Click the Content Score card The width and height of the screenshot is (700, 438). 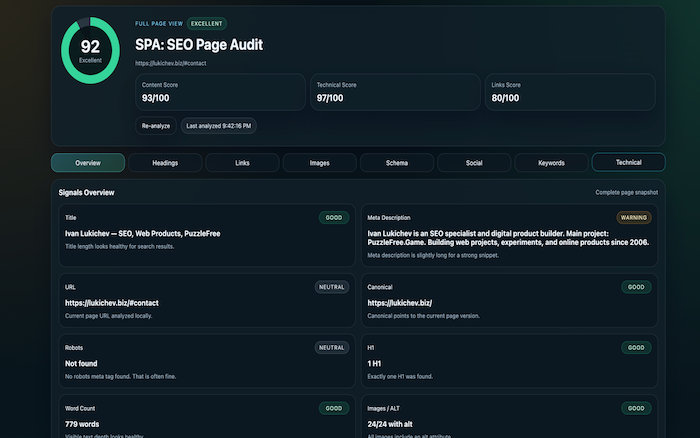(x=220, y=91)
